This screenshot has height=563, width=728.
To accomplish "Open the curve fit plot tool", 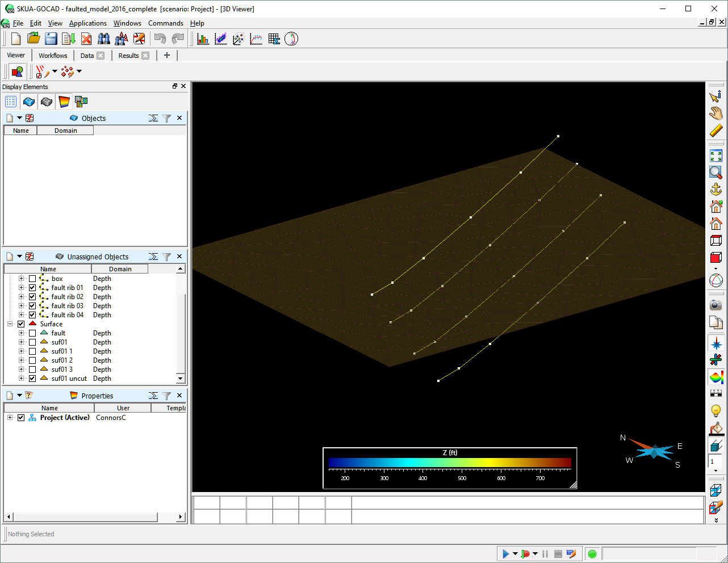I will click(x=256, y=39).
